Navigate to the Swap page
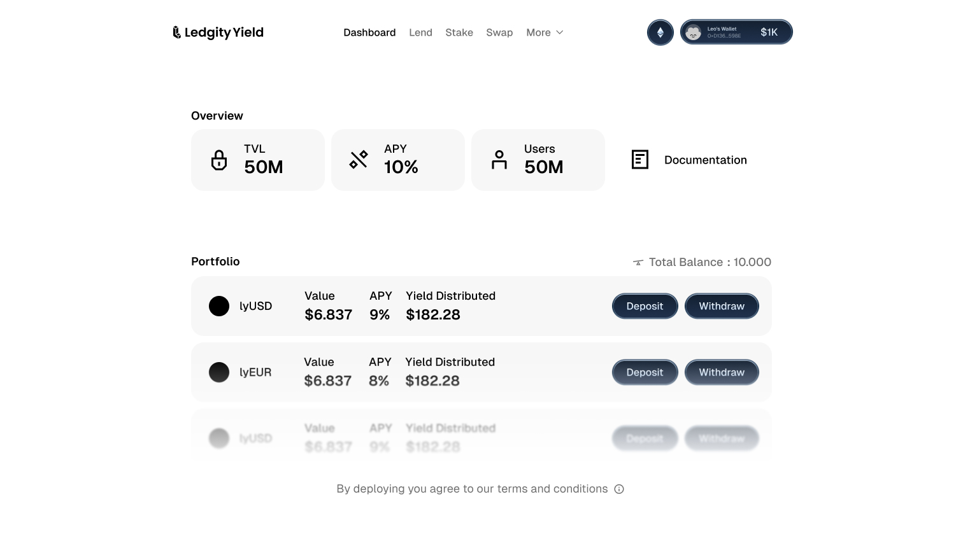This screenshot has width=963, height=560. point(499,32)
